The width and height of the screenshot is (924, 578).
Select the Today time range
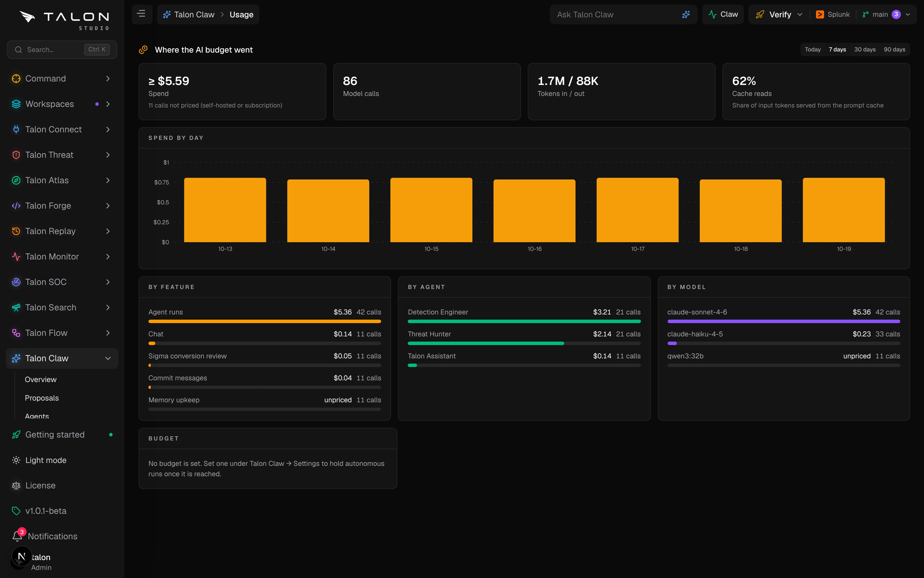(813, 49)
